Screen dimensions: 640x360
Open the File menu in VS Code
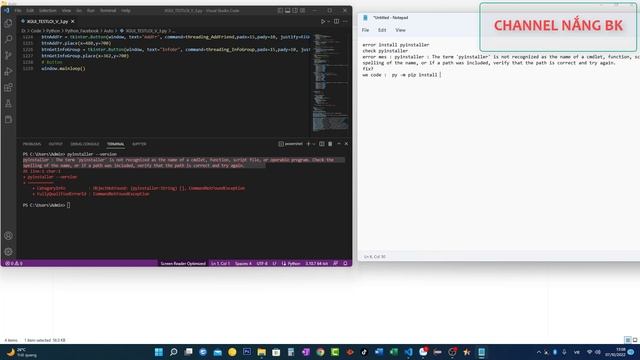18,11
